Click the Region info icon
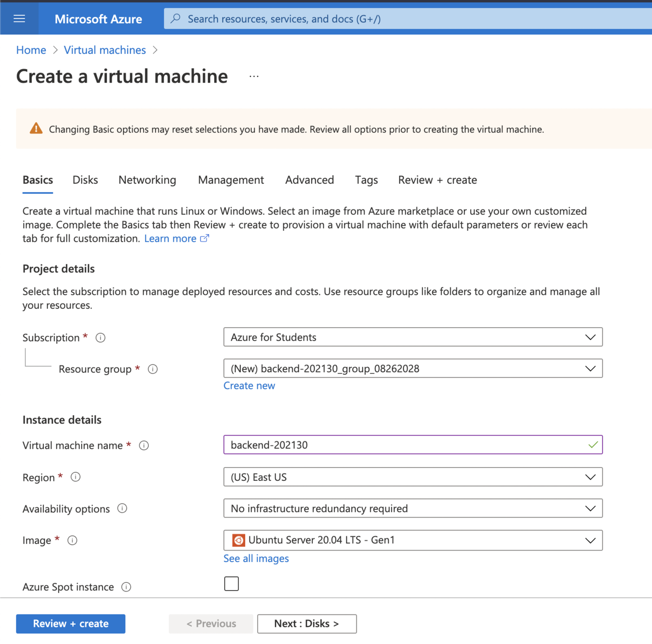 (x=75, y=477)
